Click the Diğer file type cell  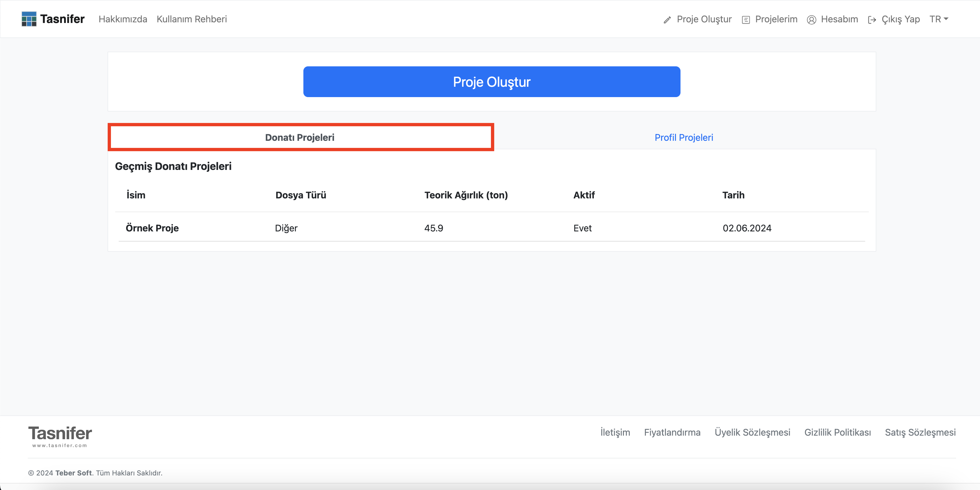click(x=286, y=228)
